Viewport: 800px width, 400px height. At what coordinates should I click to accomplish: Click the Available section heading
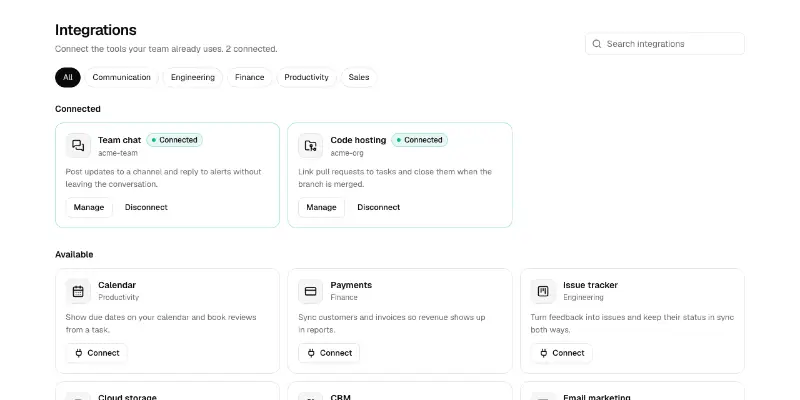(x=74, y=255)
